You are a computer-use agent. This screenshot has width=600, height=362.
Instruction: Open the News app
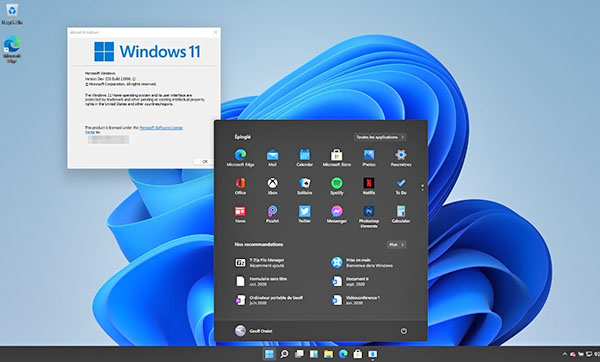[240, 214]
